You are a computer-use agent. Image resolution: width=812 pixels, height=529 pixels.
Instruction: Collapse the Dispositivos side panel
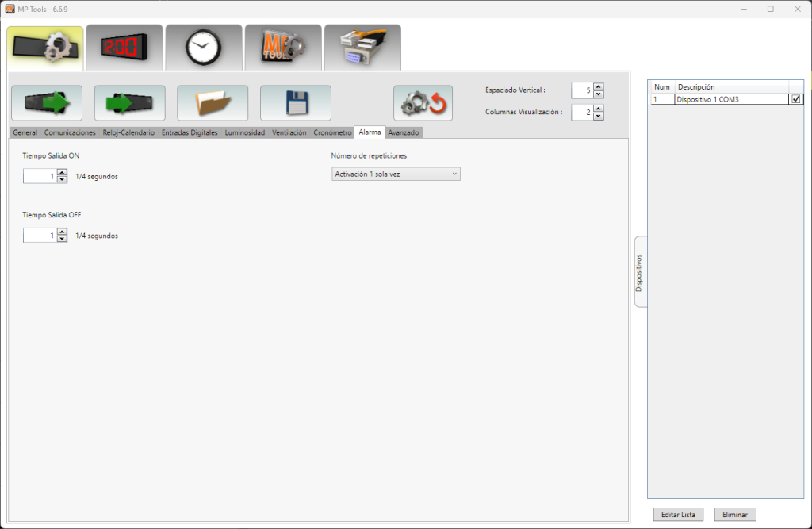coord(640,272)
